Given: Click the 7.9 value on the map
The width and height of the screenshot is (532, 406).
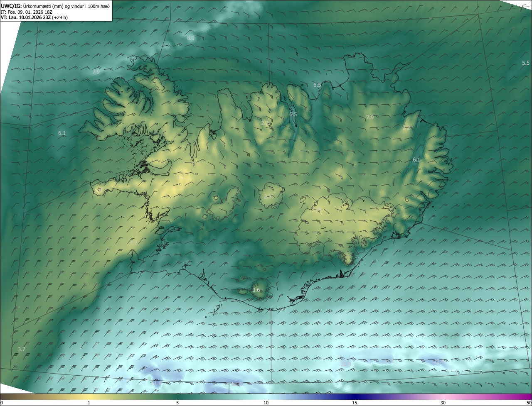Looking at the screenshot, I should 96,72.
